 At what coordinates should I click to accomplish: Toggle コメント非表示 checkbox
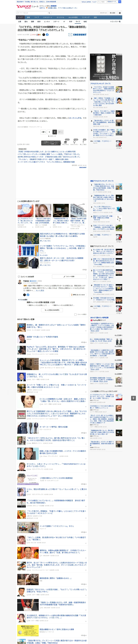click(x=75, y=314)
